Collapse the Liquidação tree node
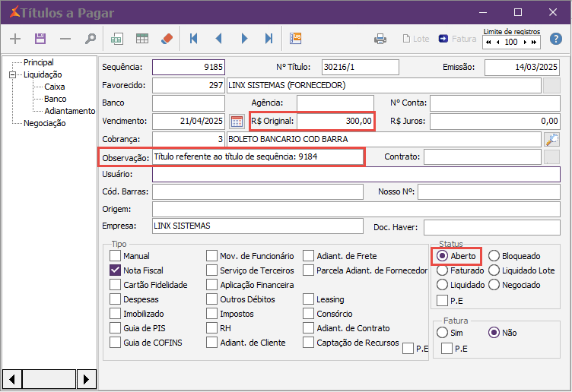The height and width of the screenshot is (392, 572). coord(12,74)
